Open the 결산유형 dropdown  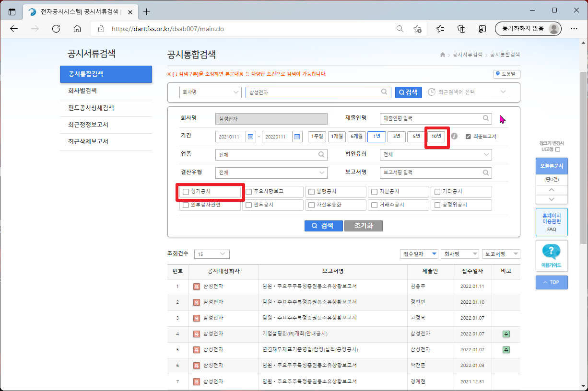[271, 172]
